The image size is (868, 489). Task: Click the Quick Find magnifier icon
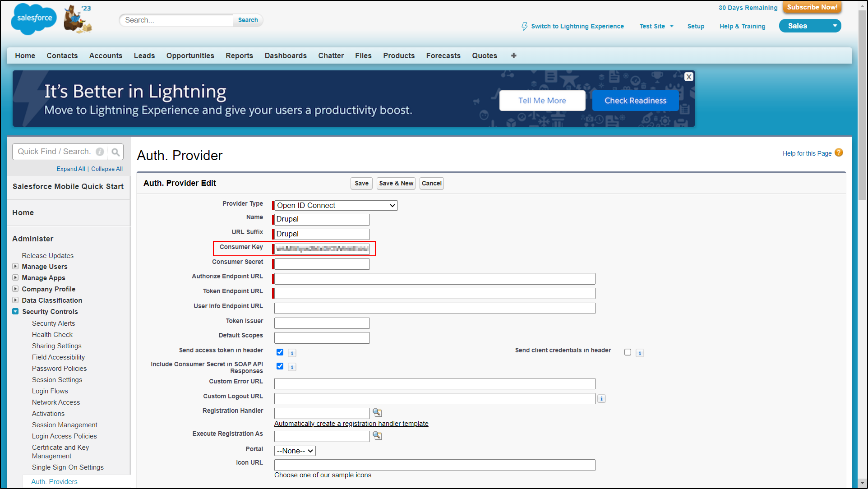pos(115,152)
